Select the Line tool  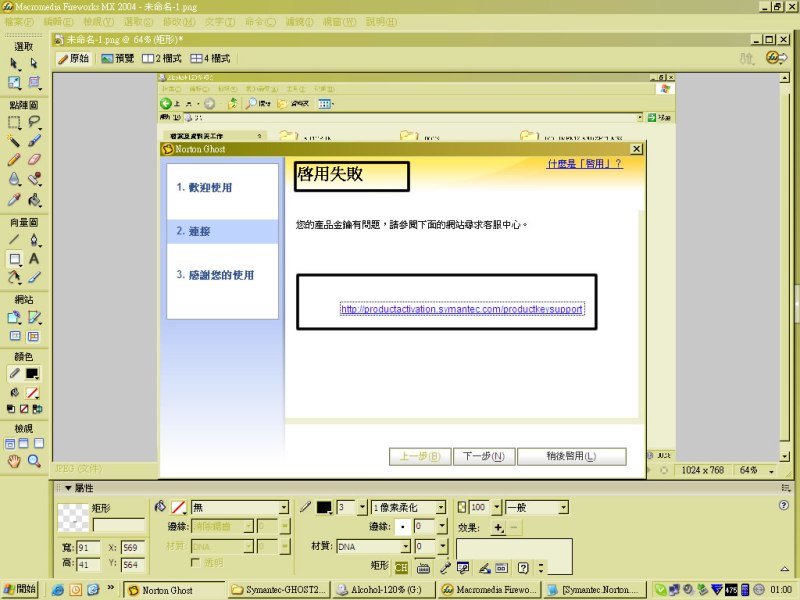pos(14,239)
